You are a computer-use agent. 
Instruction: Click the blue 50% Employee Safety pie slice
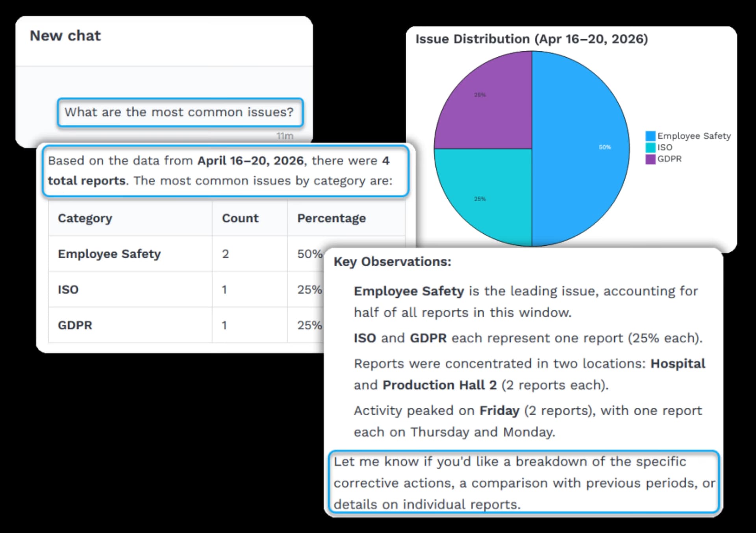click(581, 149)
